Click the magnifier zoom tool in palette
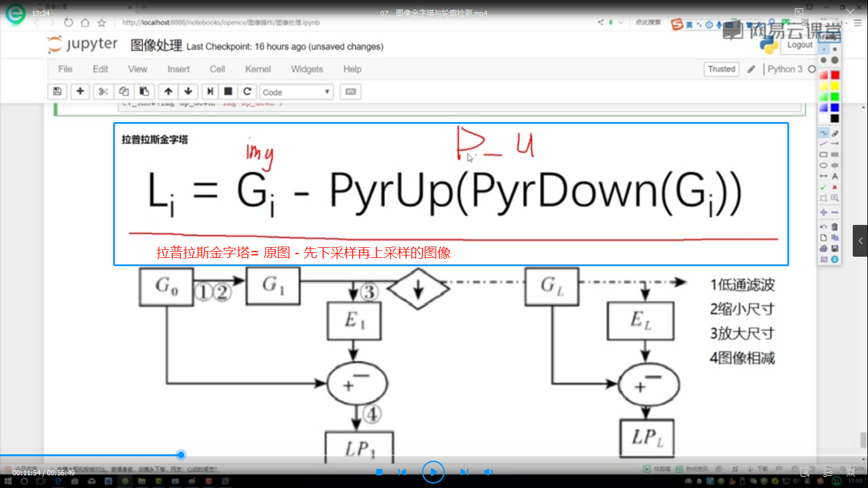This screenshot has height=488, width=868. (835, 198)
